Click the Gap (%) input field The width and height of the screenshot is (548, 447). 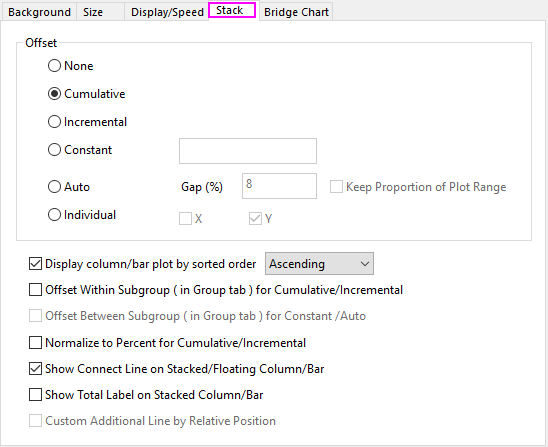coord(279,186)
